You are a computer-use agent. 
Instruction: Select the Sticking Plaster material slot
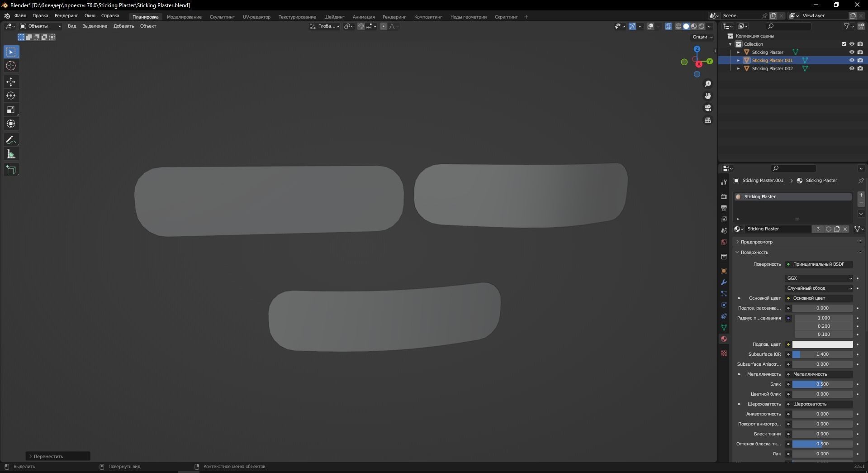click(x=793, y=197)
